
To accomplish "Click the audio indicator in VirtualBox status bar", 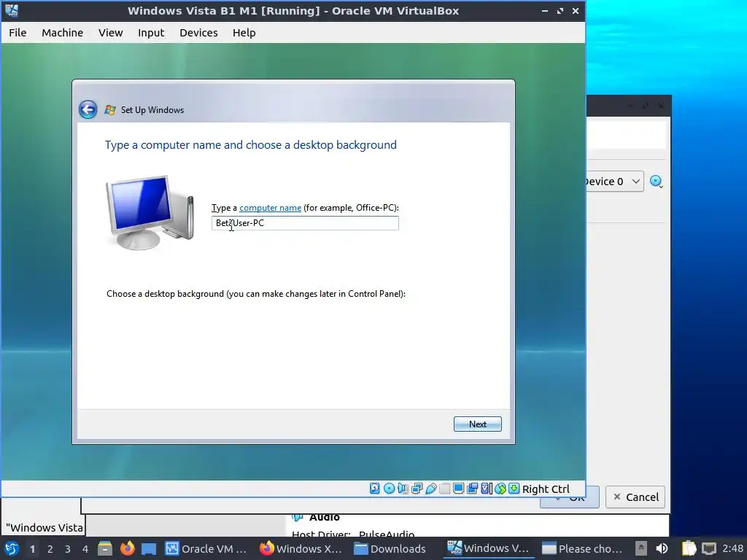I will click(x=403, y=489).
